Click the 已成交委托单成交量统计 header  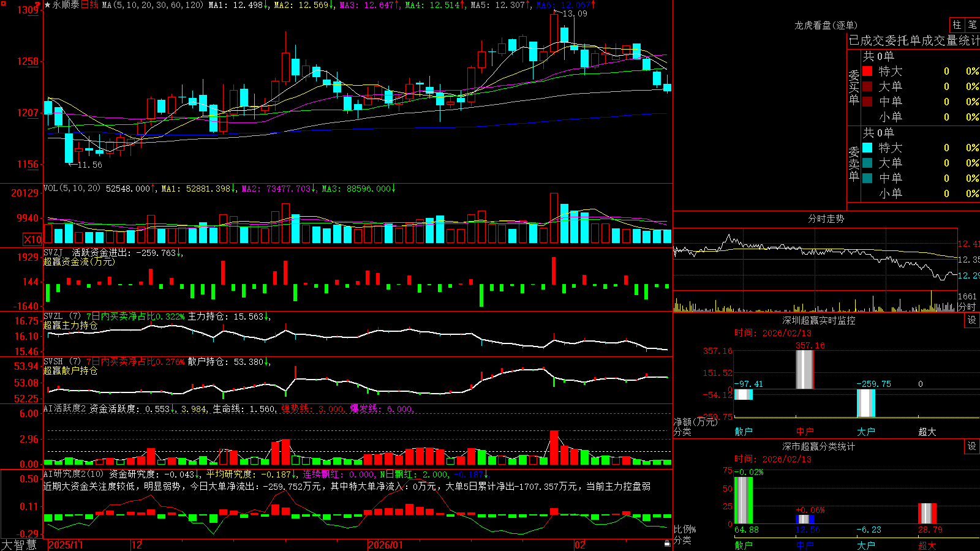[914, 40]
